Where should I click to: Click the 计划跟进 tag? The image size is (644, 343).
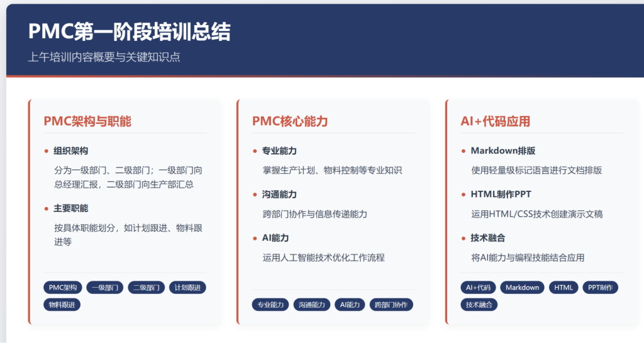coord(187,288)
